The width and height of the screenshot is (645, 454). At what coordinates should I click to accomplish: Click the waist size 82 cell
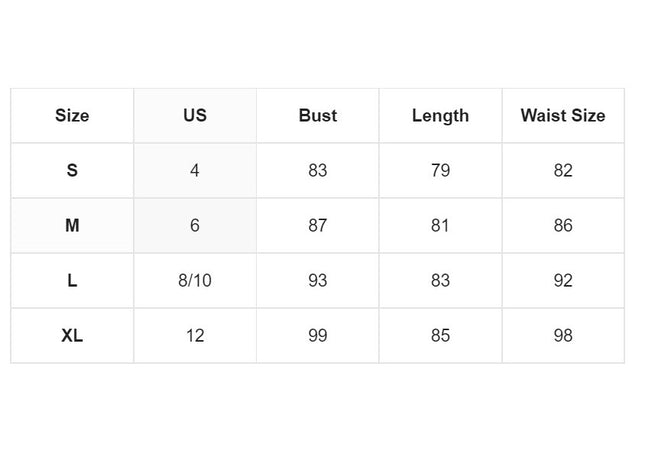pos(563,170)
